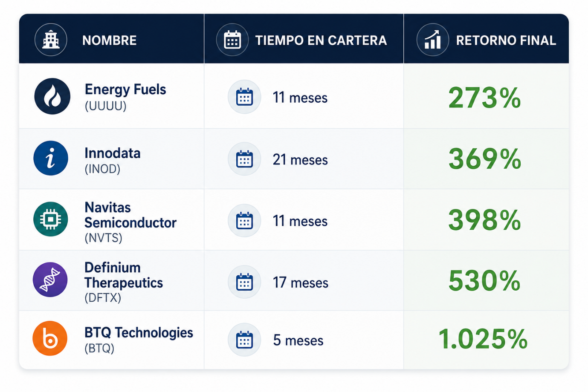Click the calendar icon next to 21 meses
Viewport: 588px width, 392px height.
[244, 159]
